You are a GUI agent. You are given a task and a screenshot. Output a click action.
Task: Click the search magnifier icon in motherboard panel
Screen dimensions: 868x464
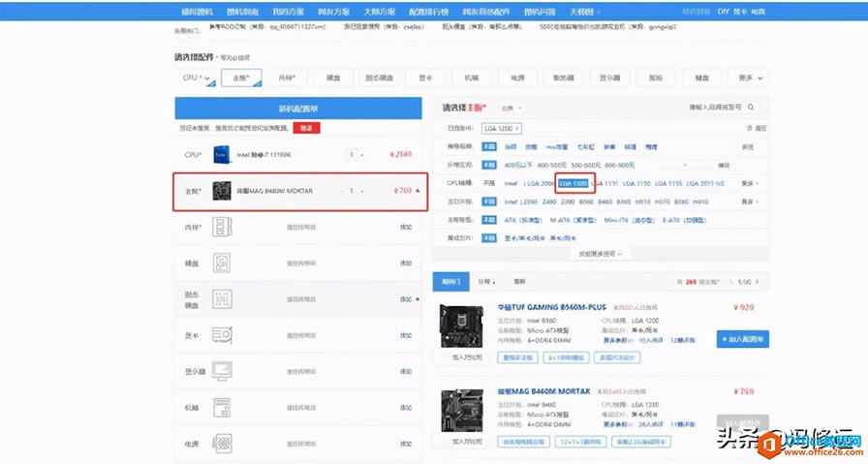point(751,107)
